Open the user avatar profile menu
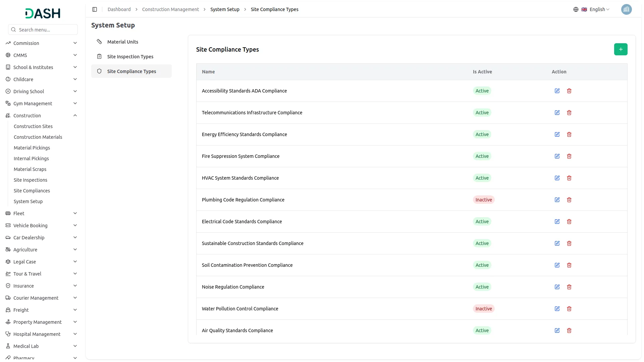The height and width of the screenshot is (362, 644). click(626, 9)
